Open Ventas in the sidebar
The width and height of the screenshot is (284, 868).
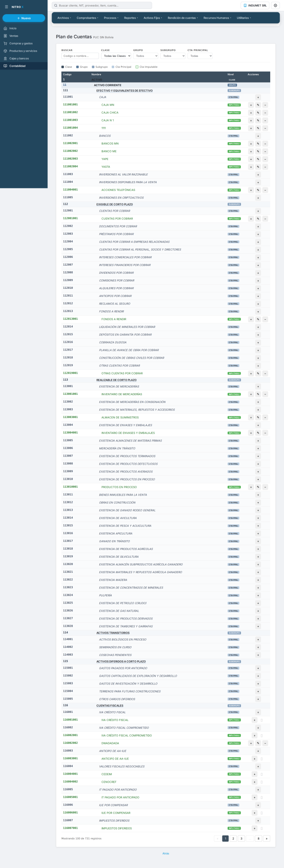tap(14, 36)
